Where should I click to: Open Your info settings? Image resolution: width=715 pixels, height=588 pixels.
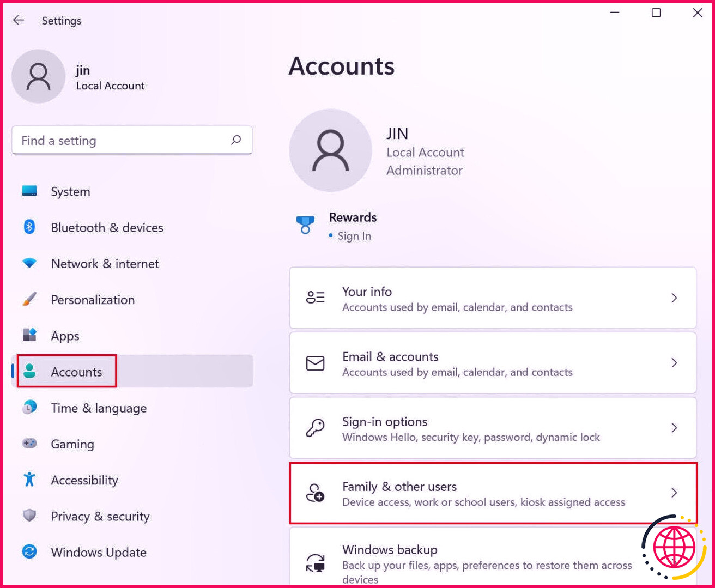tap(493, 298)
